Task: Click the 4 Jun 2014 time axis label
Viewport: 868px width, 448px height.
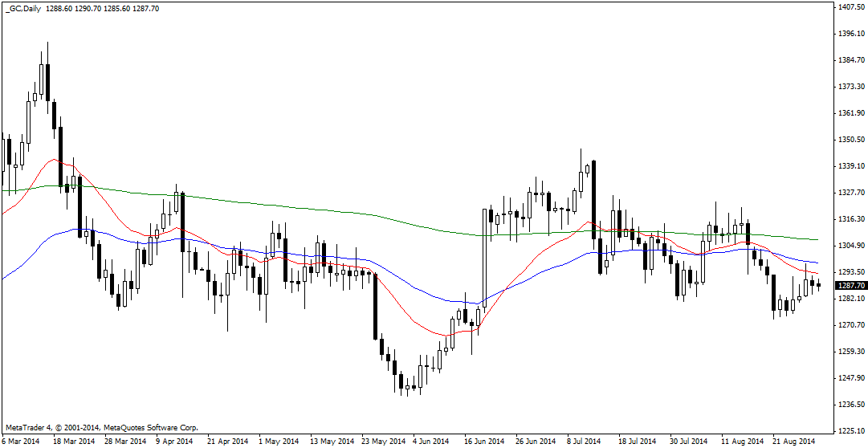Action: [430, 442]
